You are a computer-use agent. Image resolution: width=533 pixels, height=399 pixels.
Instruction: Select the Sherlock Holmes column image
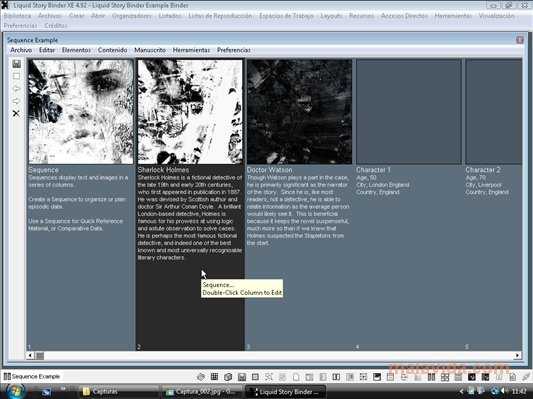(190, 111)
